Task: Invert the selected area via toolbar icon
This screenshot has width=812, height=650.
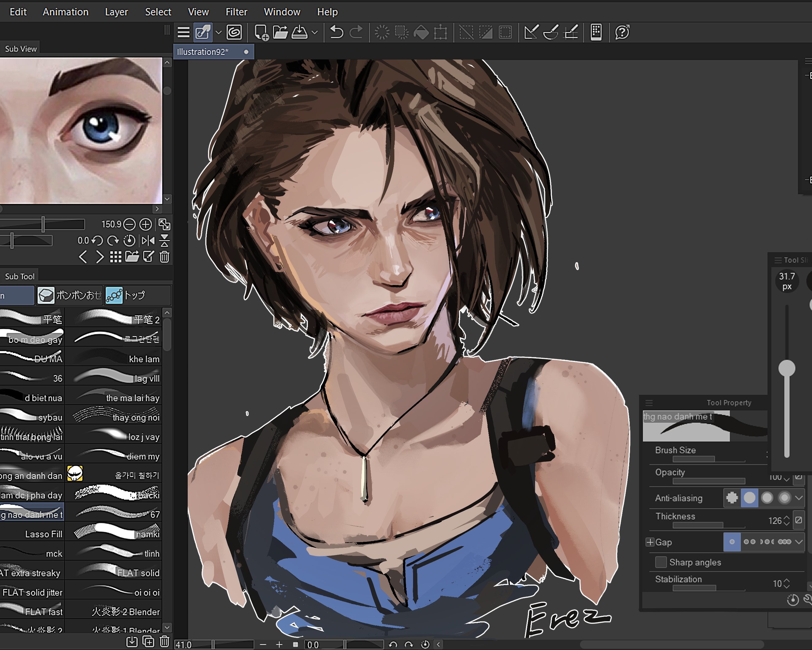Action: tap(485, 32)
